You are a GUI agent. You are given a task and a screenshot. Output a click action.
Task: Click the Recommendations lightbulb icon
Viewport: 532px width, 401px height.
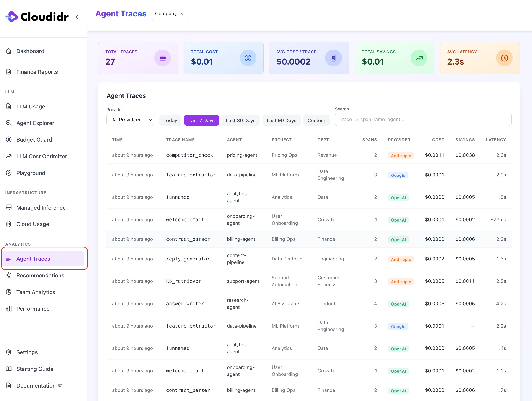point(9,275)
